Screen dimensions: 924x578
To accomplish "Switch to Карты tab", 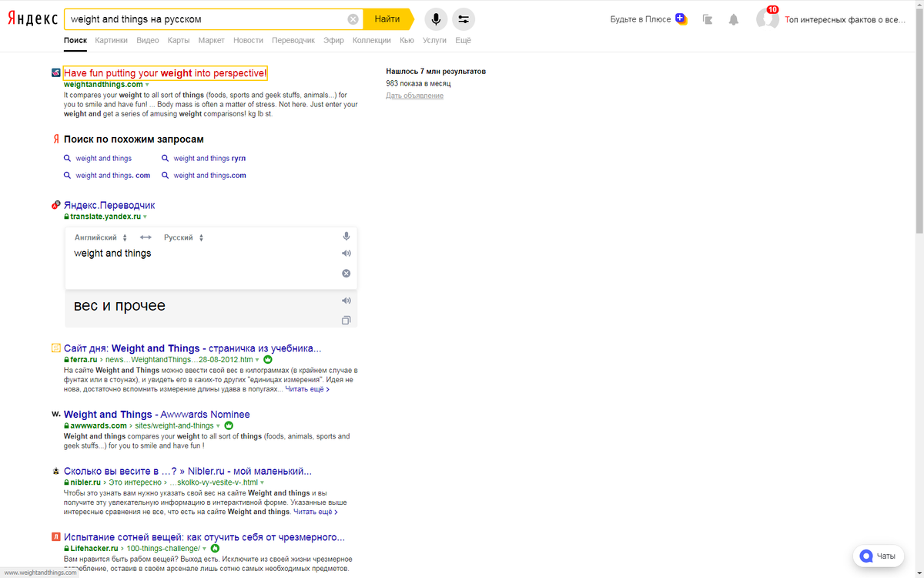I will [x=179, y=40].
